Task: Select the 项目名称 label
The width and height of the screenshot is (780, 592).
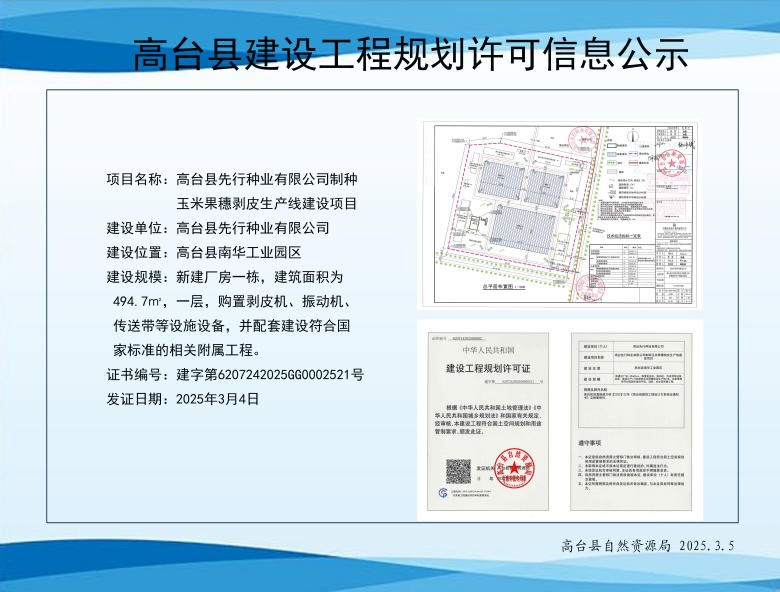Action: click(134, 179)
